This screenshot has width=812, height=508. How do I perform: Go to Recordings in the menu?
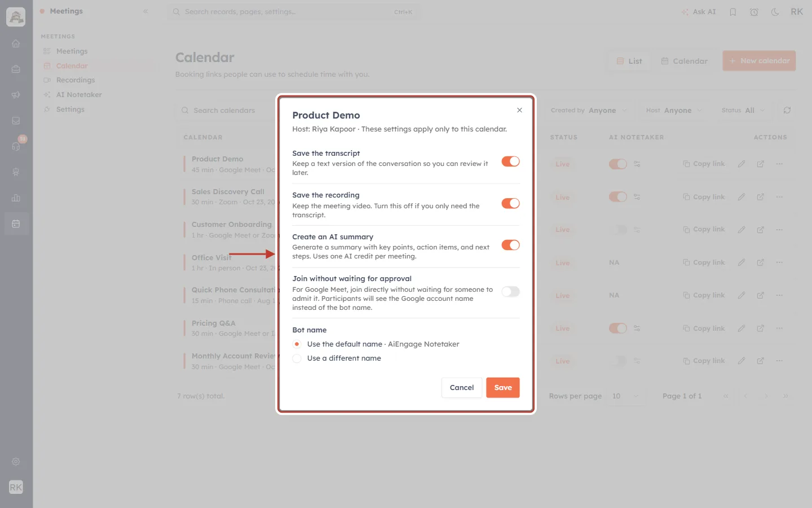(76, 80)
